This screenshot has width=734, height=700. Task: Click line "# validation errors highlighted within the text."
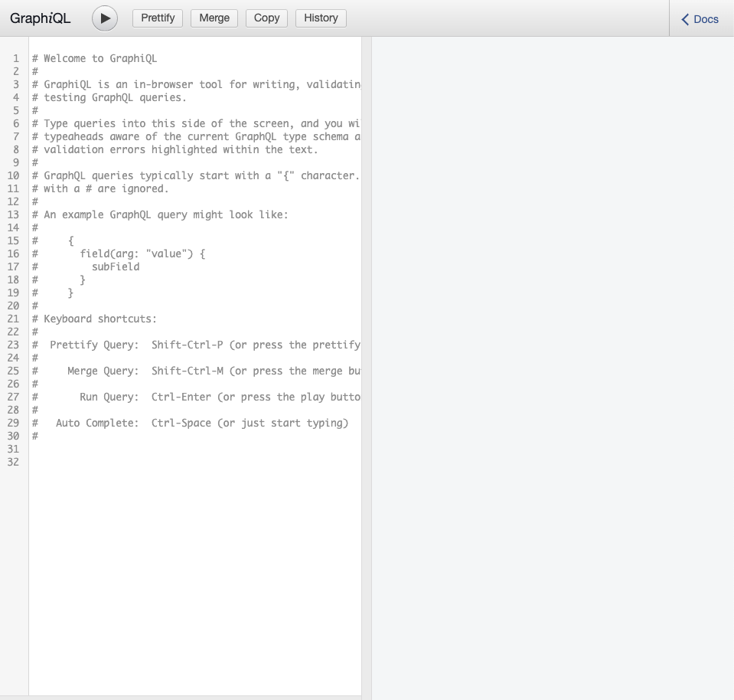175,149
